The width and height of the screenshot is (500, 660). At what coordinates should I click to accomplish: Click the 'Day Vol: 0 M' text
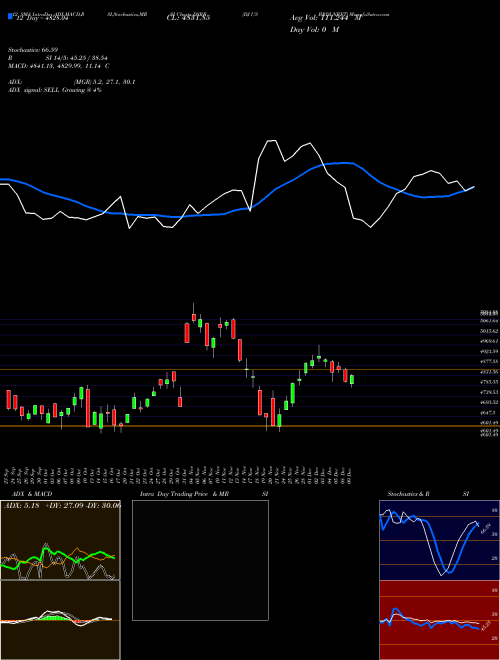314,30
